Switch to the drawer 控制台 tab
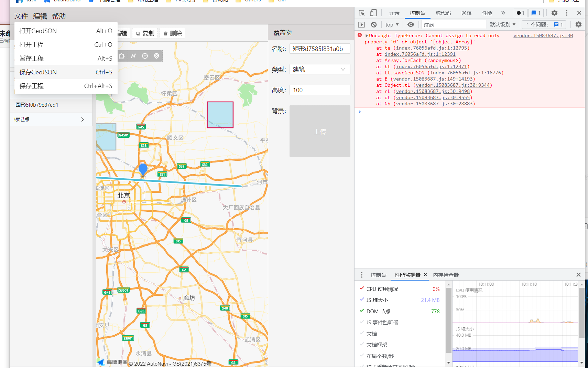588x368 pixels. [378, 275]
